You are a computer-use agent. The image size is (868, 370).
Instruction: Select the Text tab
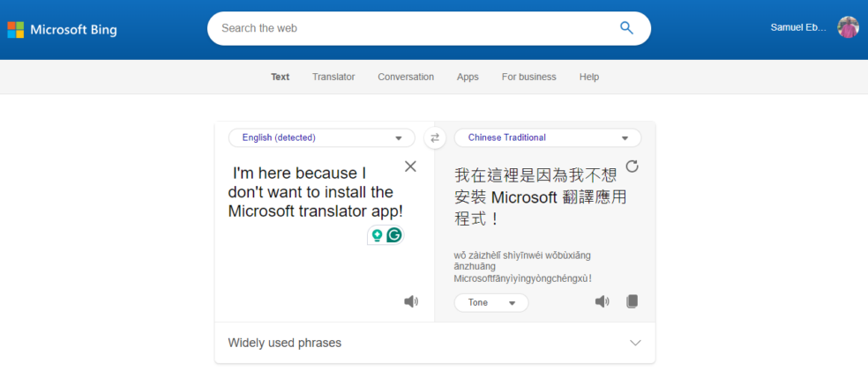(280, 77)
